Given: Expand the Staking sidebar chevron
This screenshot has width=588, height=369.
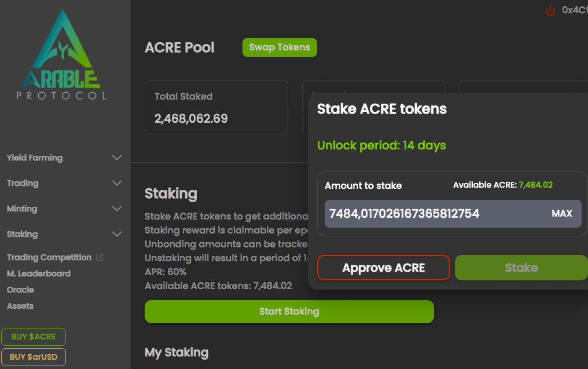Looking at the screenshot, I should [x=117, y=234].
